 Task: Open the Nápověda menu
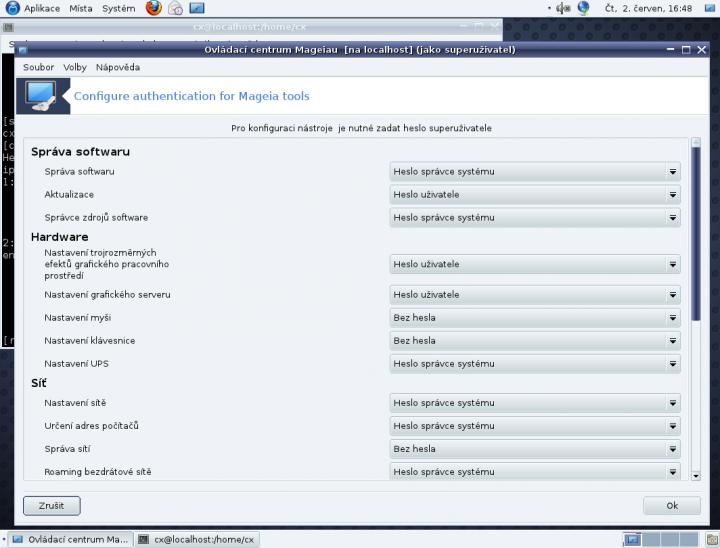pyautogui.click(x=118, y=67)
